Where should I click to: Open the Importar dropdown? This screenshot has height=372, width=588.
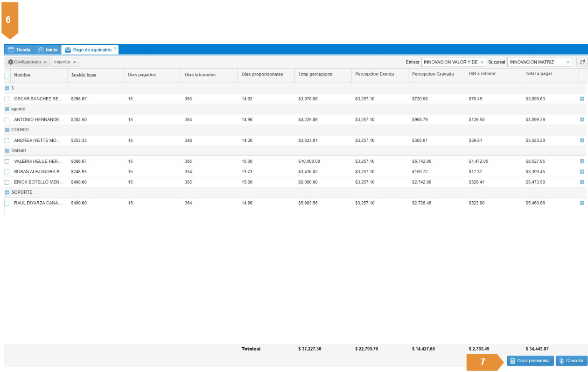pos(65,62)
